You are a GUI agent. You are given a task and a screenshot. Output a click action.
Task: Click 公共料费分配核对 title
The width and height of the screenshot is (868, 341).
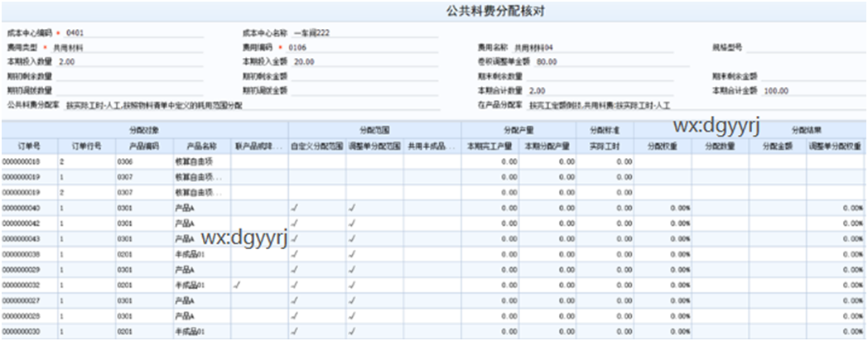click(497, 12)
